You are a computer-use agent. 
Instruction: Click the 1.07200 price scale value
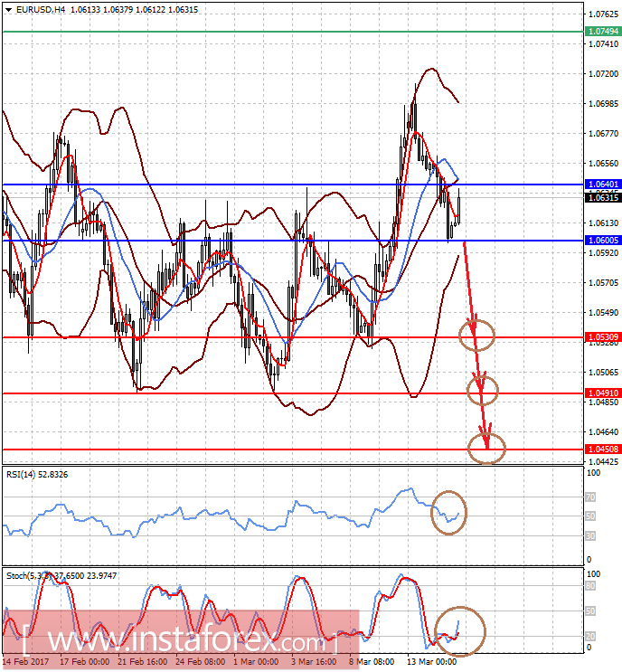[604, 74]
